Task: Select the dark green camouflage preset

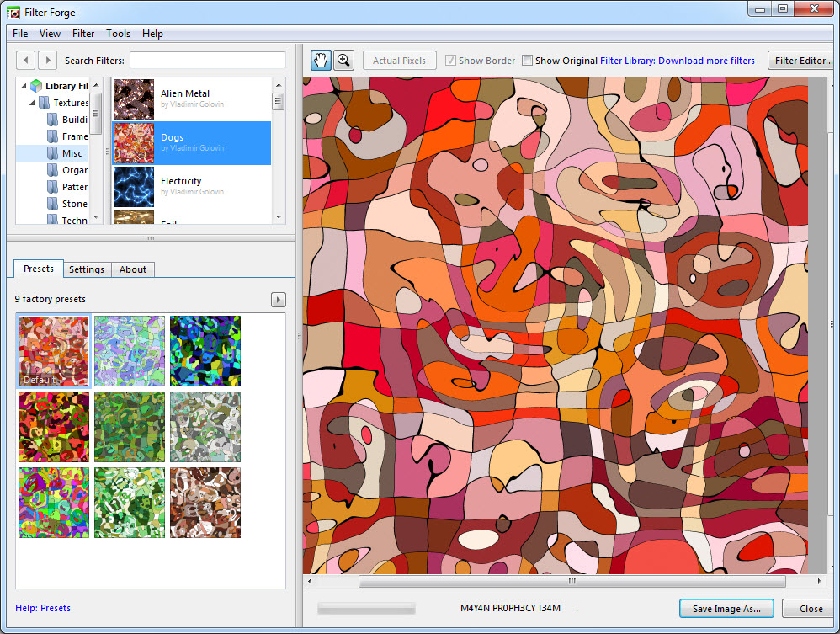Action: [130, 427]
